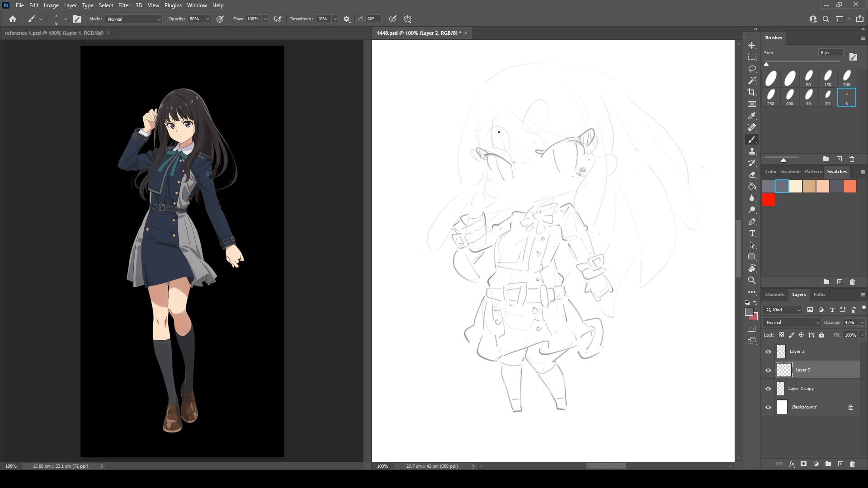Viewport: 868px width, 488px height.
Task: Select the Eyedropper tool
Action: coord(752,116)
